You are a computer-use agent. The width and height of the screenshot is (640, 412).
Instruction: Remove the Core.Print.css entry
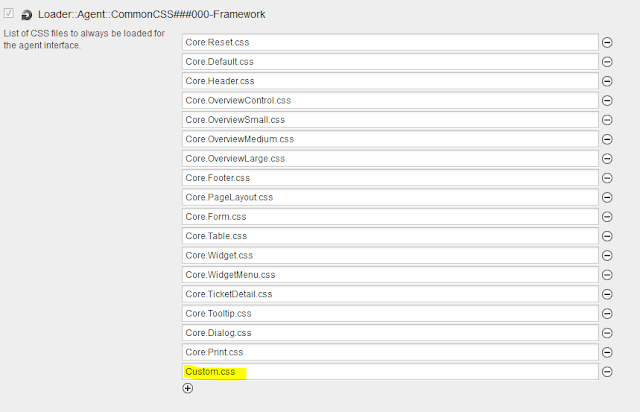[607, 352]
